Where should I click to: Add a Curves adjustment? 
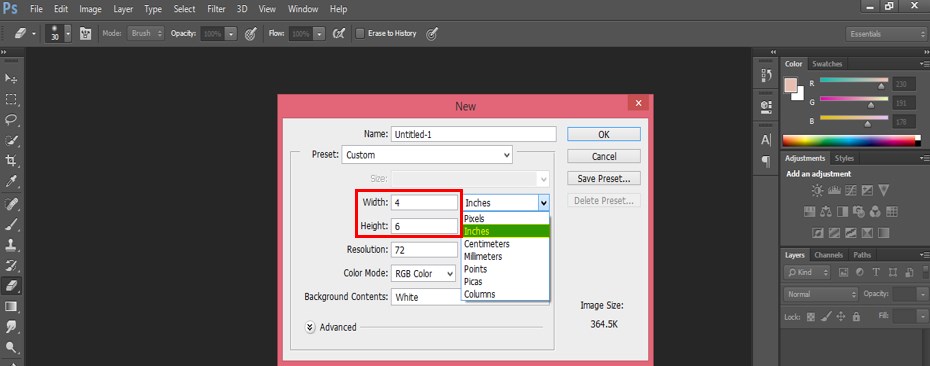click(x=851, y=190)
